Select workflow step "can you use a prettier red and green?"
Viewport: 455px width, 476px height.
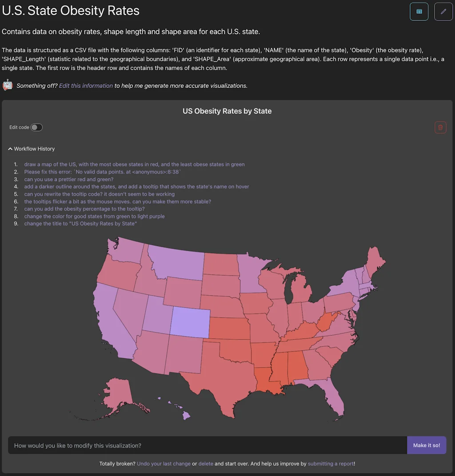coord(69,179)
